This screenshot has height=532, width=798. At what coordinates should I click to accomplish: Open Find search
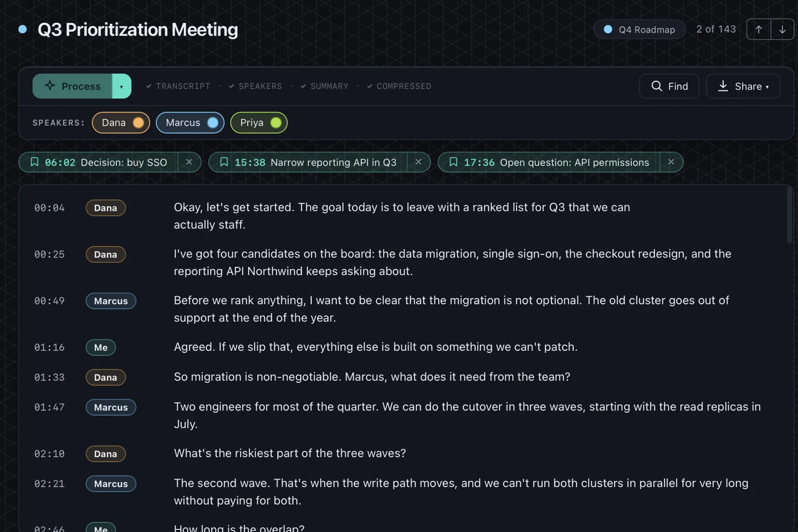(x=669, y=86)
